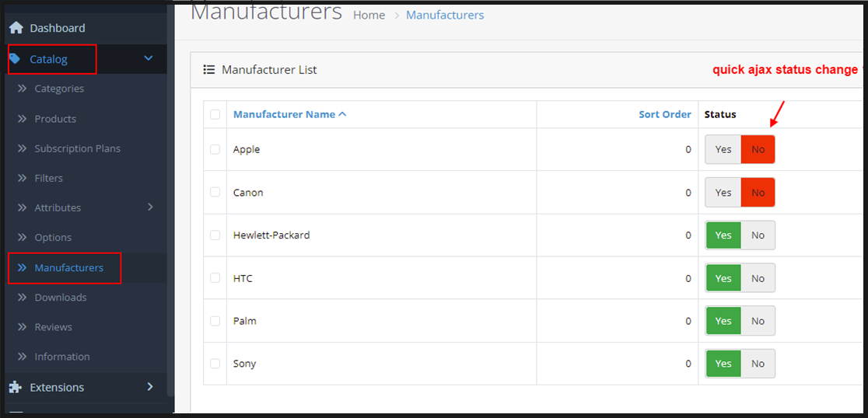Viewport: 868px width, 418px height.
Task: Collapse the Catalog menu chevron
Action: tap(149, 58)
